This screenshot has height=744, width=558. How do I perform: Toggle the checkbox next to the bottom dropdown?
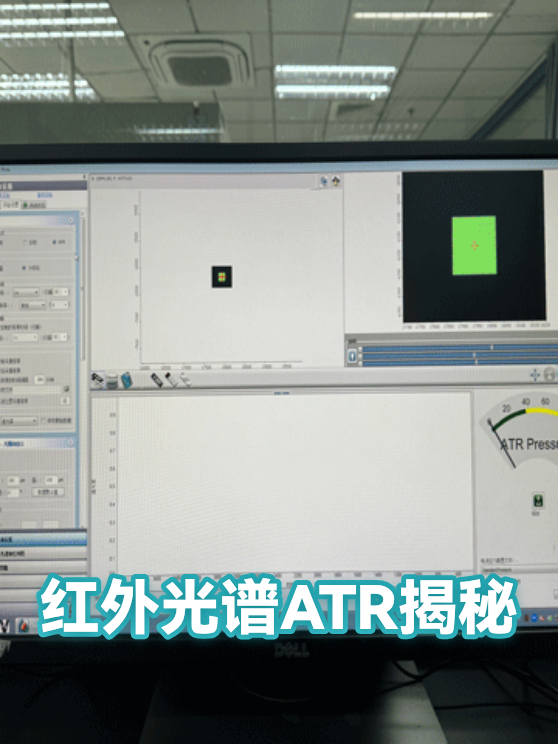click(x=43, y=420)
